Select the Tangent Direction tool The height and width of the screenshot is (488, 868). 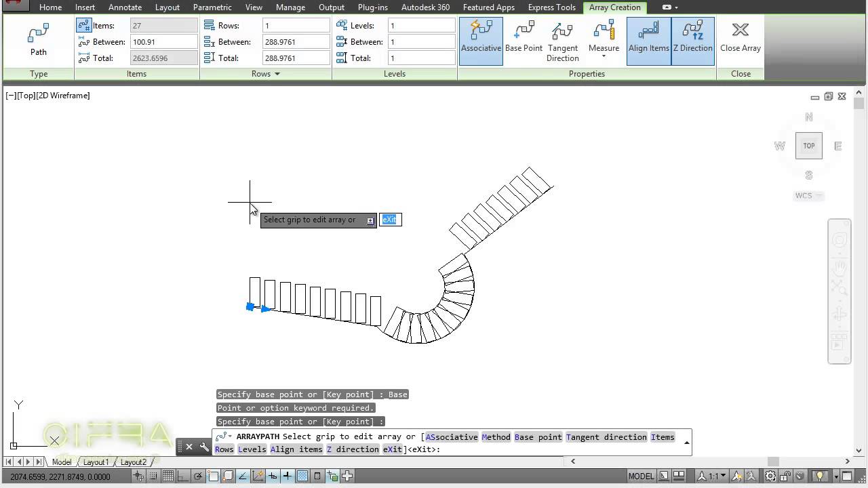[562, 41]
